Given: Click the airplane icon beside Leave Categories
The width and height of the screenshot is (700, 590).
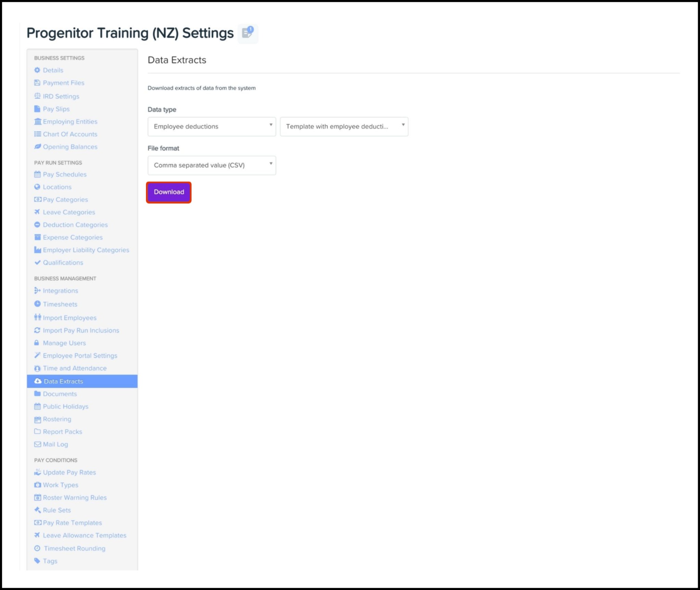Looking at the screenshot, I should tap(37, 212).
